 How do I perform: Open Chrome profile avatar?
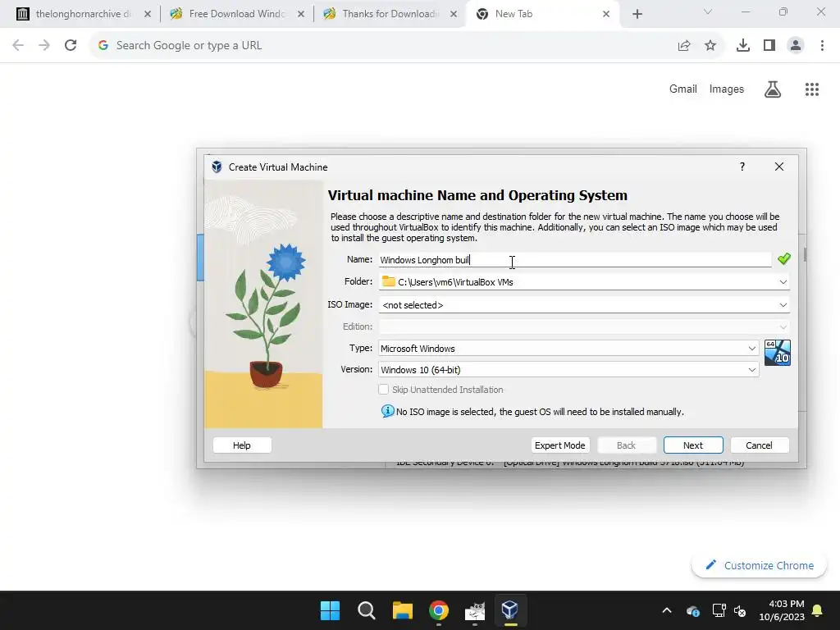click(x=796, y=46)
